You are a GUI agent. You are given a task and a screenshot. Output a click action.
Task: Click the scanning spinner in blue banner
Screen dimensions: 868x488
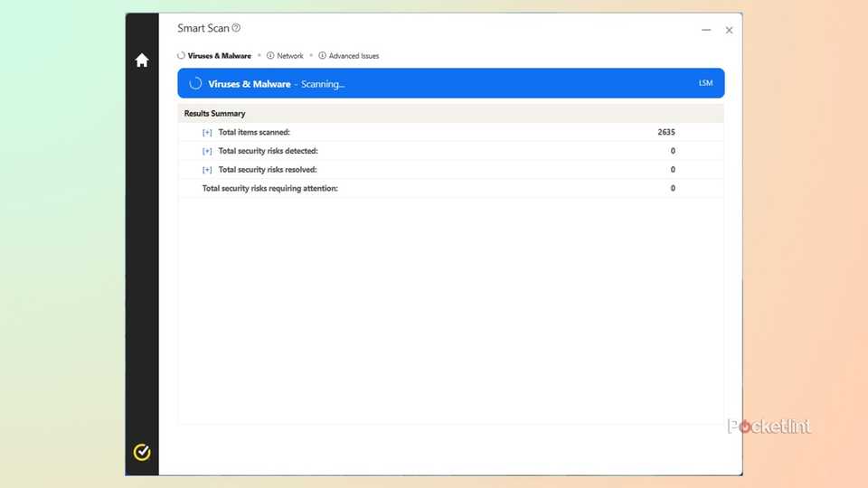(x=195, y=83)
